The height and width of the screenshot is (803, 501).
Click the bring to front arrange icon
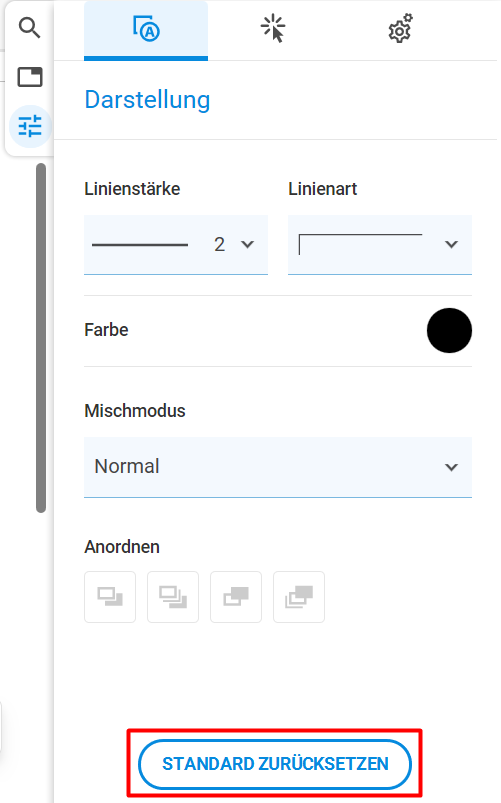pos(299,597)
